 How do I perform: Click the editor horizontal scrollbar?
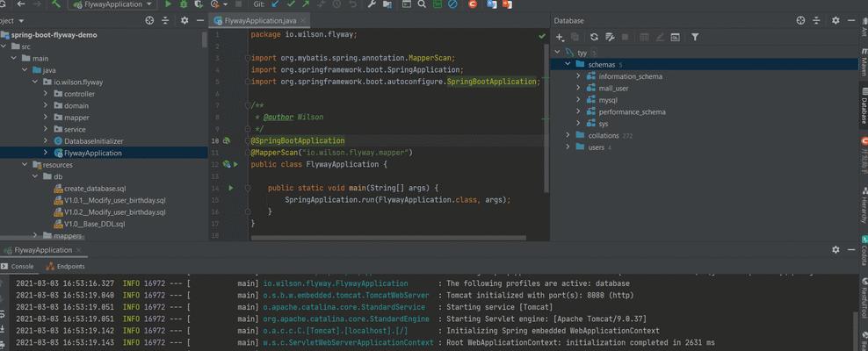pos(388,238)
